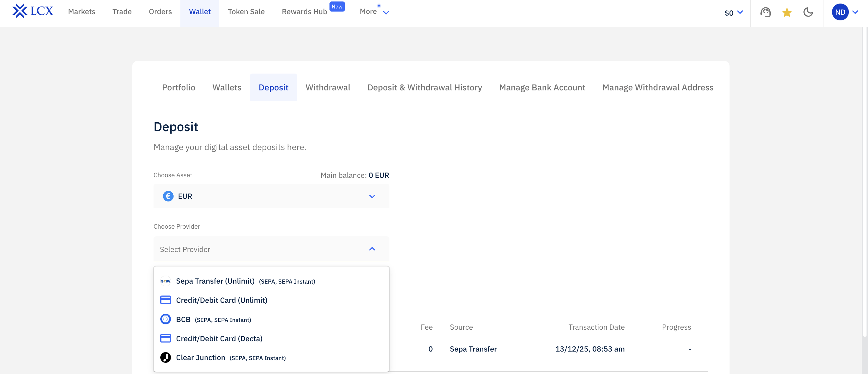Open Deposit & Withdrawal History tab
Screen dimensions: 868x374
click(x=424, y=87)
